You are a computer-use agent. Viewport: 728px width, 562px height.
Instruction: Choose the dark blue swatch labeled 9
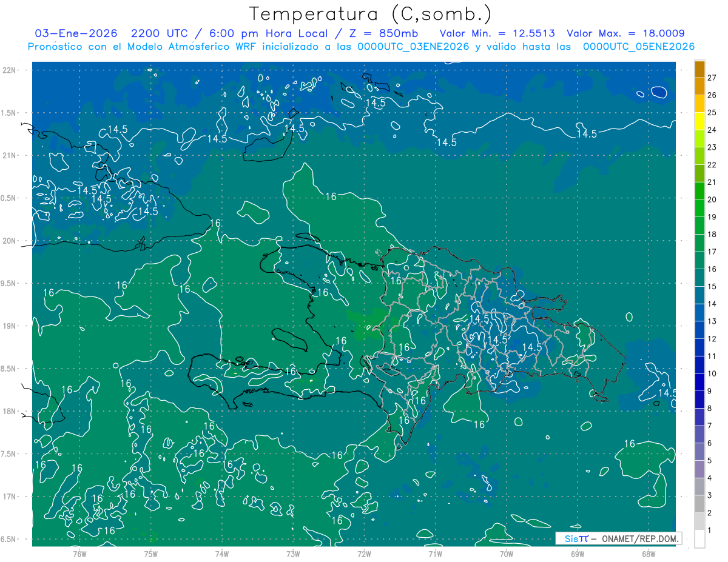tap(699, 383)
